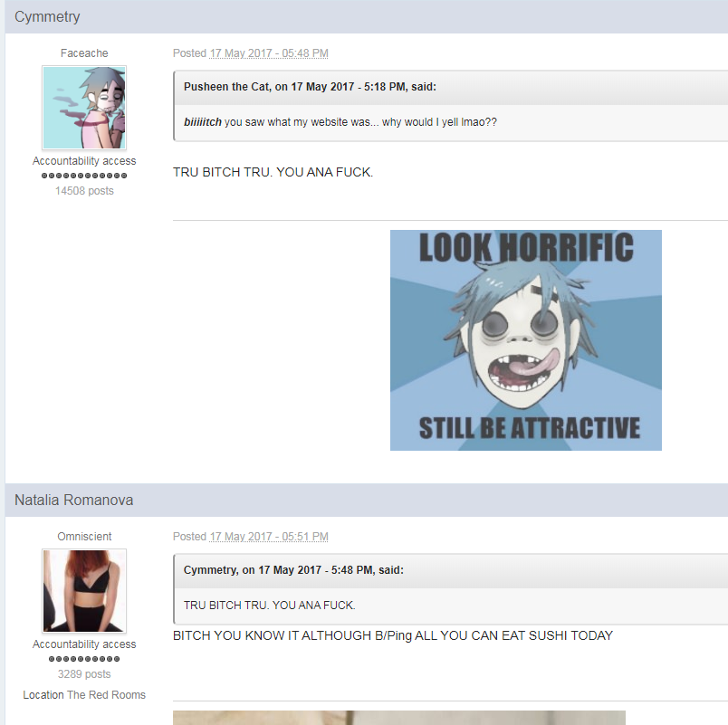Open Natalia Romanova's profile from the post header
Screen dimensions: 728x725
click(x=74, y=500)
